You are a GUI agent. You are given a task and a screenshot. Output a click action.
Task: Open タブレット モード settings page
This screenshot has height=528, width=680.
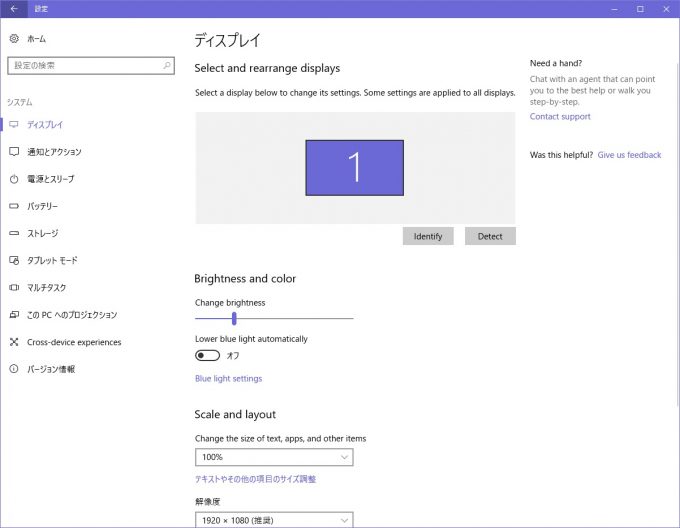pyautogui.click(x=52, y=261)
